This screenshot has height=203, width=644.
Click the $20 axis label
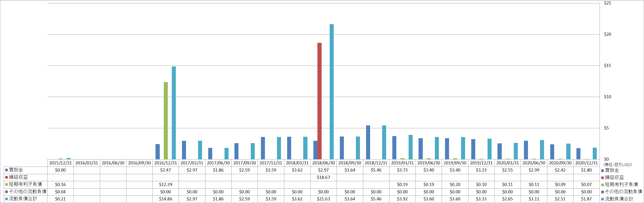607,35
